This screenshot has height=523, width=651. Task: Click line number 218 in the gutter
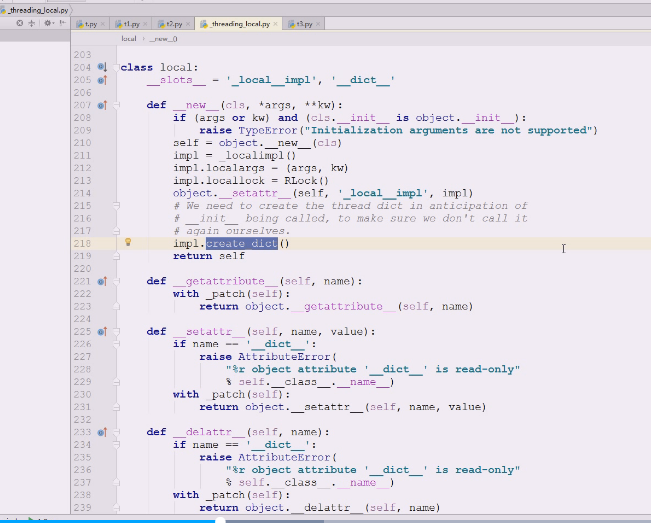coord(82,243)
